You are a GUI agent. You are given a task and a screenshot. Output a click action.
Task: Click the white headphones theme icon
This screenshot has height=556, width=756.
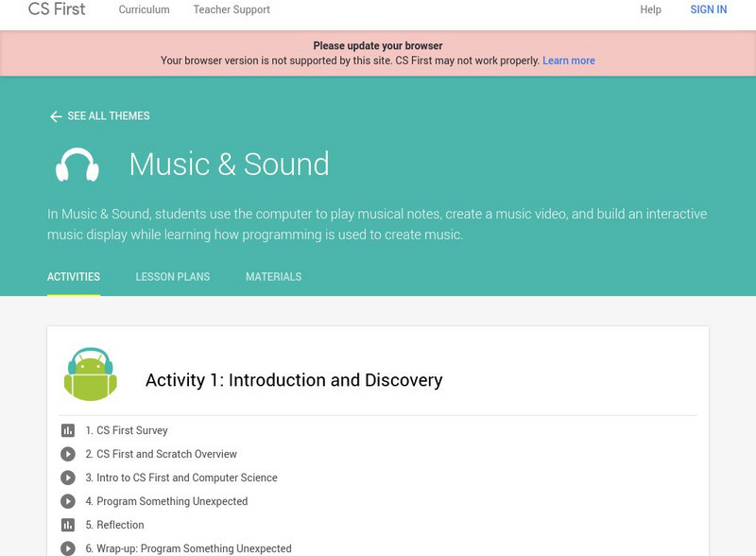tap(77, 165)
